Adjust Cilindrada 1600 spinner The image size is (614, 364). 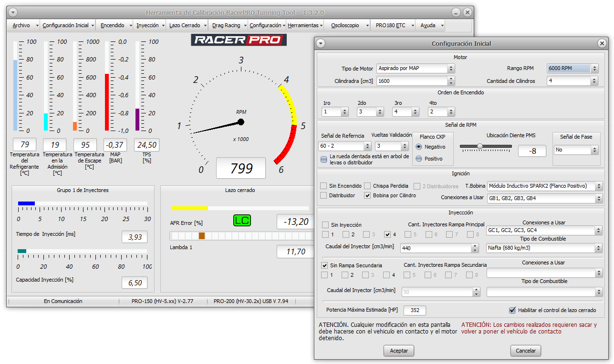tap(451, 81)
